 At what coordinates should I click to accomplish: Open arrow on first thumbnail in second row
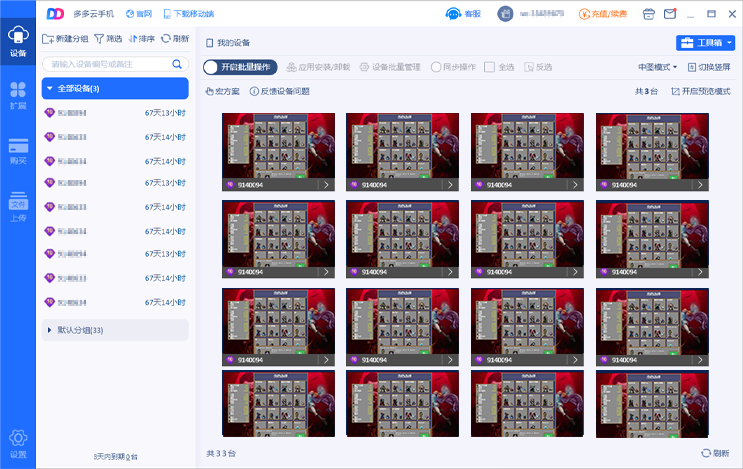click(326, 272)
